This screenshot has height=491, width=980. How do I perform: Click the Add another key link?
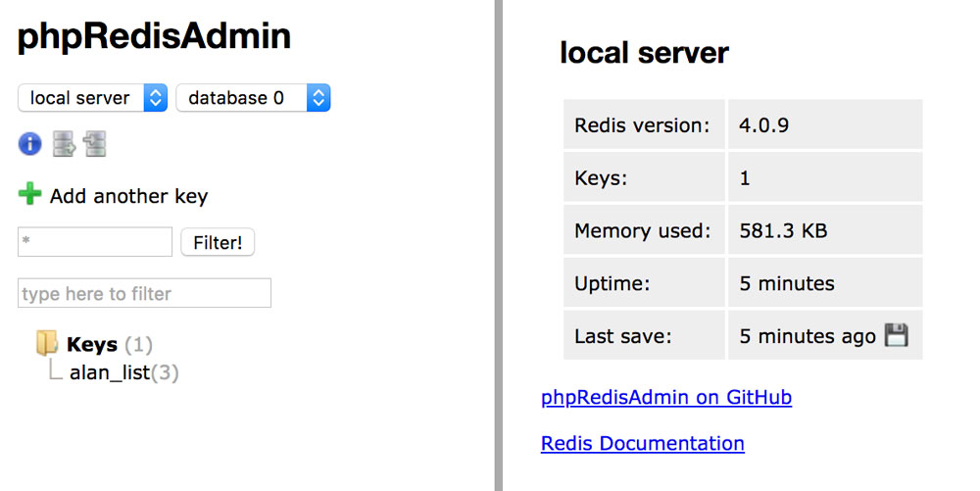128,196
